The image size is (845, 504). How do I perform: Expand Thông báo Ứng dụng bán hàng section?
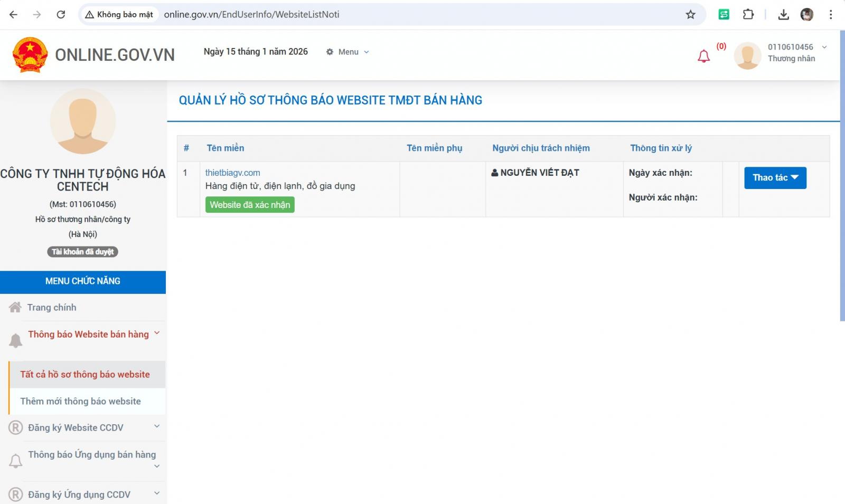(92, 455)
